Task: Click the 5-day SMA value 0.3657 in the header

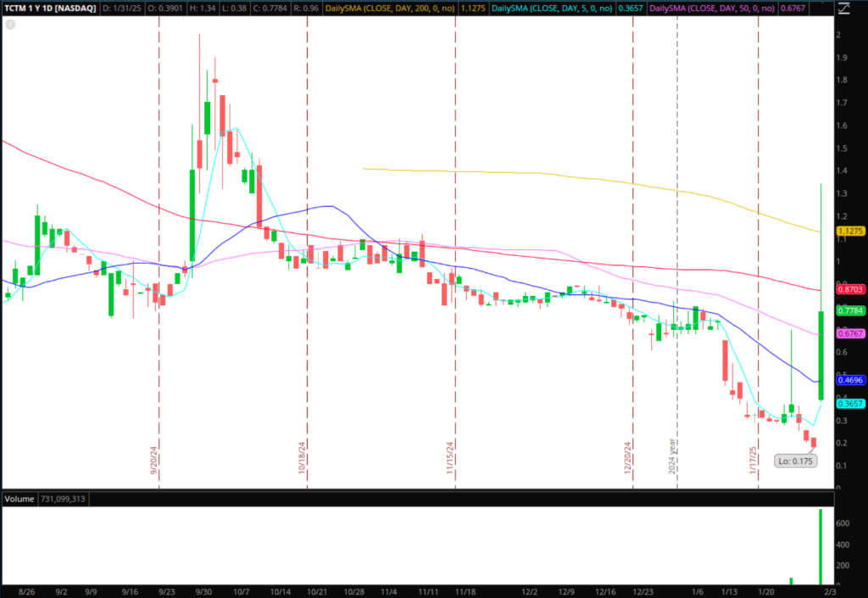Action: point(631,8)
